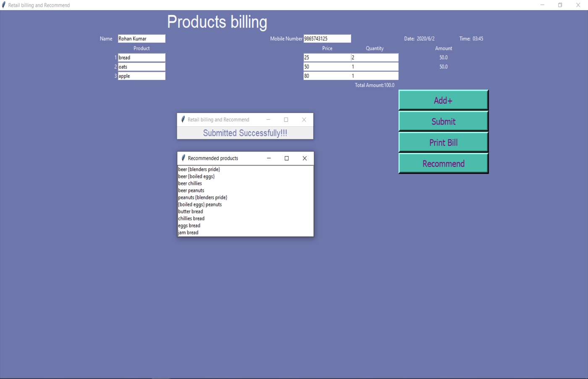Viewport: 588px width, 379px height.
Task: Restore down the main billing window
Action: (560, 5)
